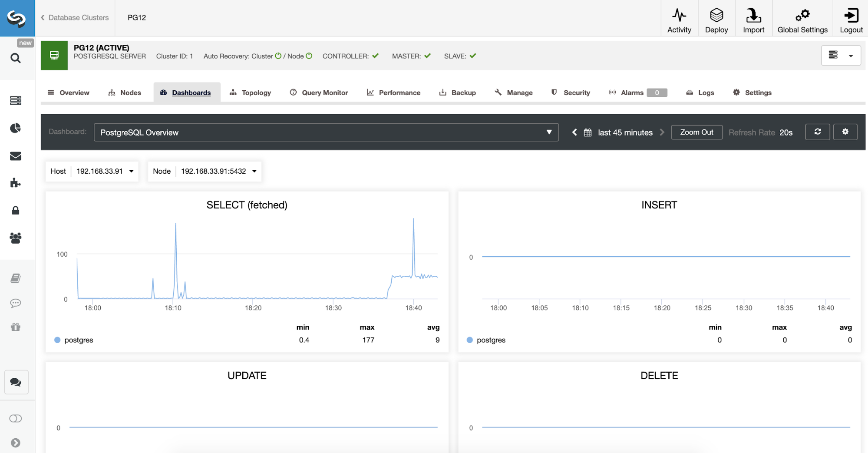Image resolution: width=868 pixels, height=453 pixels.
Task: Click the max column in SELECT legend
Action: pyautogui.click(x=367, y=327)
